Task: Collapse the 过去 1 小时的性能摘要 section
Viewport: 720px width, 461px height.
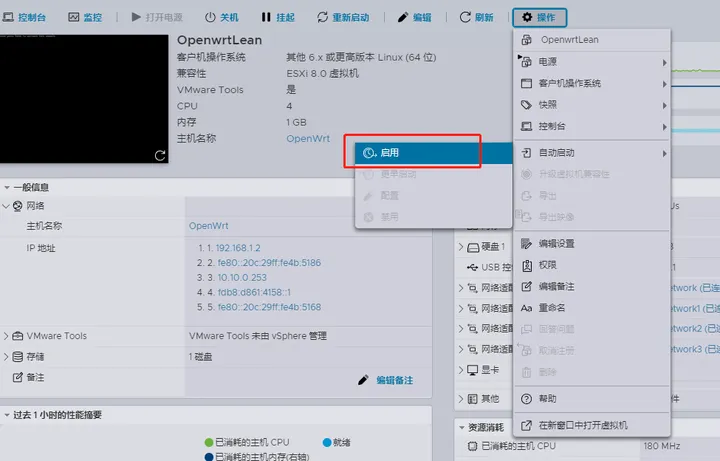Action: click(6, 415)
